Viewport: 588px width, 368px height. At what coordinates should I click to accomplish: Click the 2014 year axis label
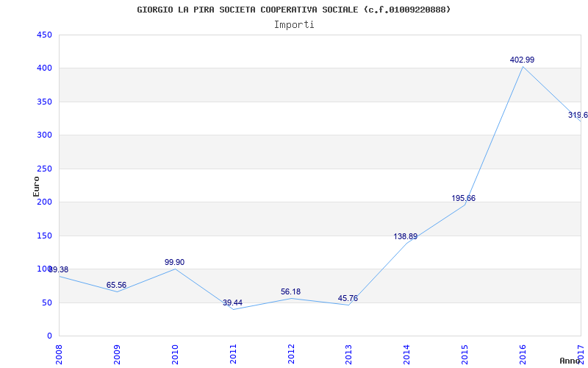click(407, 354)
